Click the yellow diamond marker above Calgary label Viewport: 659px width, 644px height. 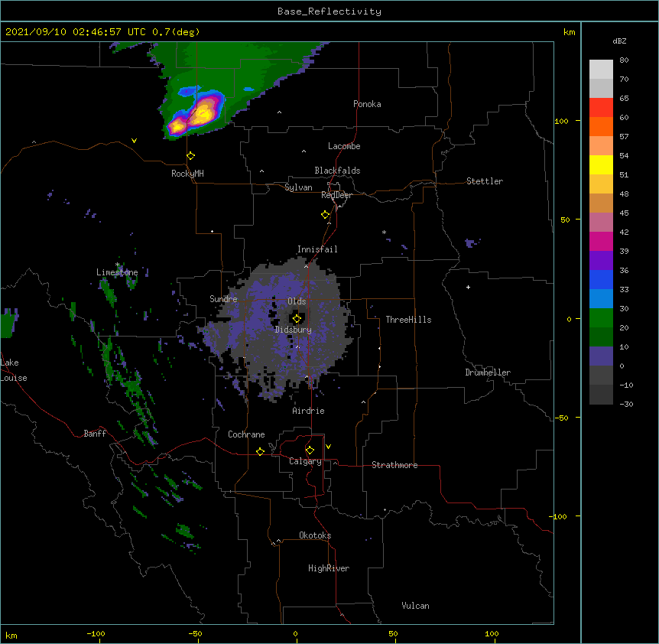tap(310, 450)
